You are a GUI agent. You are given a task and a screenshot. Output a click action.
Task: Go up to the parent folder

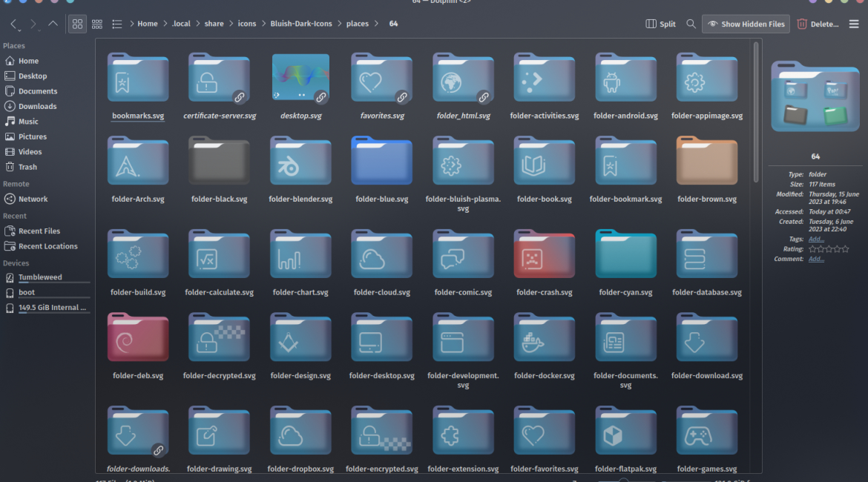point(53,24)
